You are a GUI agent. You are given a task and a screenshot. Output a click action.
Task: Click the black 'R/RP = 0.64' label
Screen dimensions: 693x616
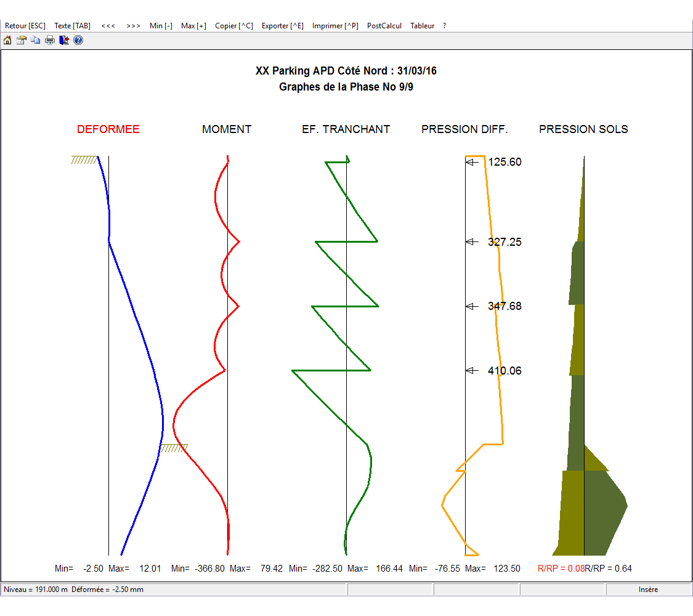[x=609, y=569]
